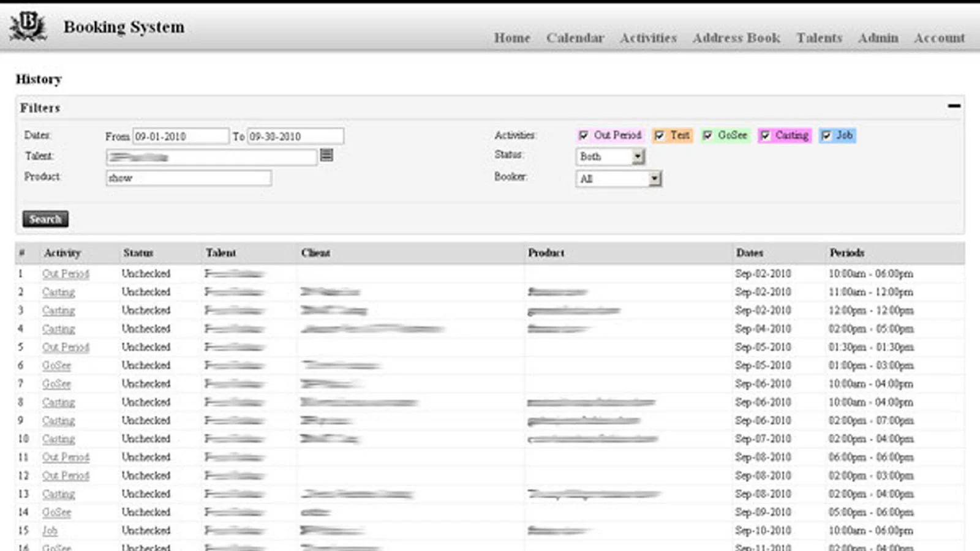Open the Casting link in row 10
Screen dimensions: 980x551
pyautogui.click(x=58, y=439)
